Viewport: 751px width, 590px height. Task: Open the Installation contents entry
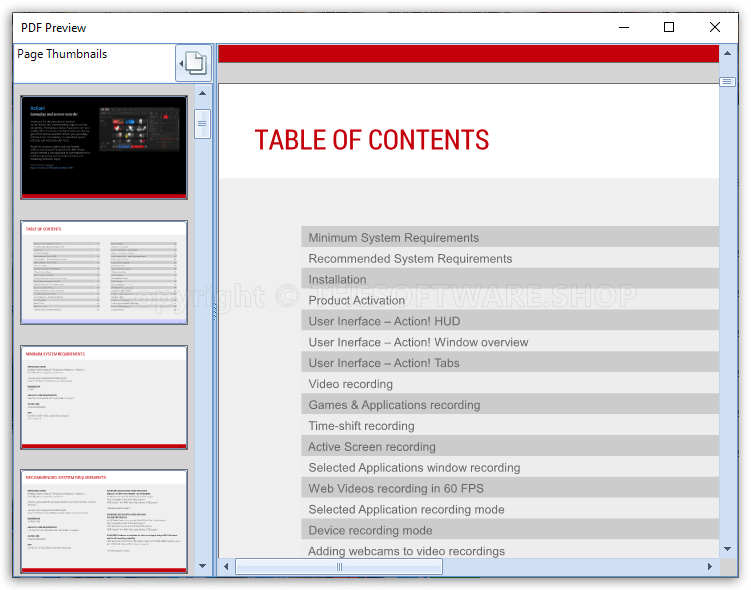[x=510, y=279]
